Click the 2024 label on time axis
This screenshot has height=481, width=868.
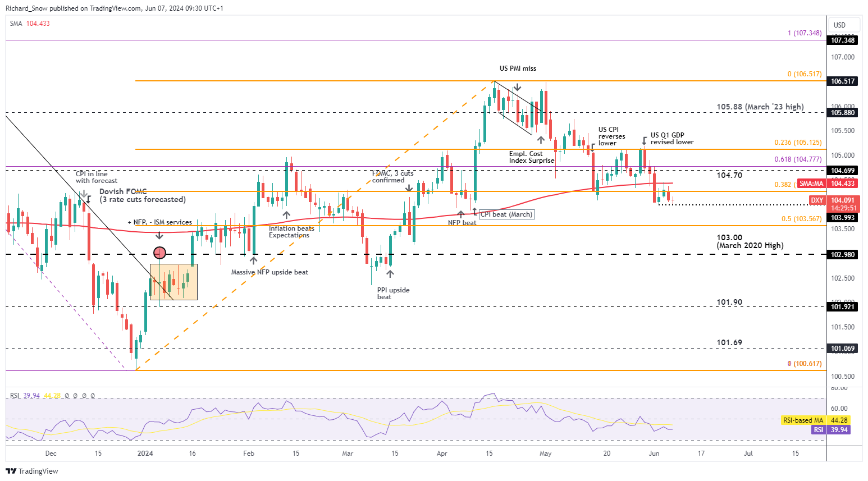145,453
